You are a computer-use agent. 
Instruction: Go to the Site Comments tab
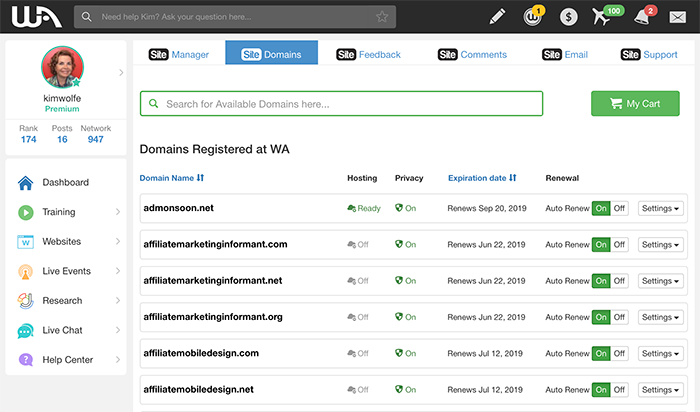pos(472,54)
